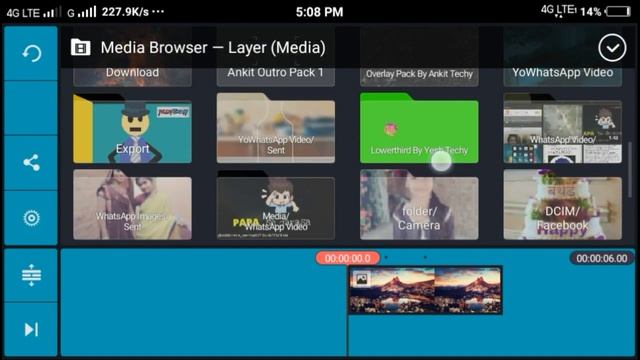Open the DCIM/Facebook folder
Image resolution: width=640 pixels, height=360 pixels.
click(562, 205)
